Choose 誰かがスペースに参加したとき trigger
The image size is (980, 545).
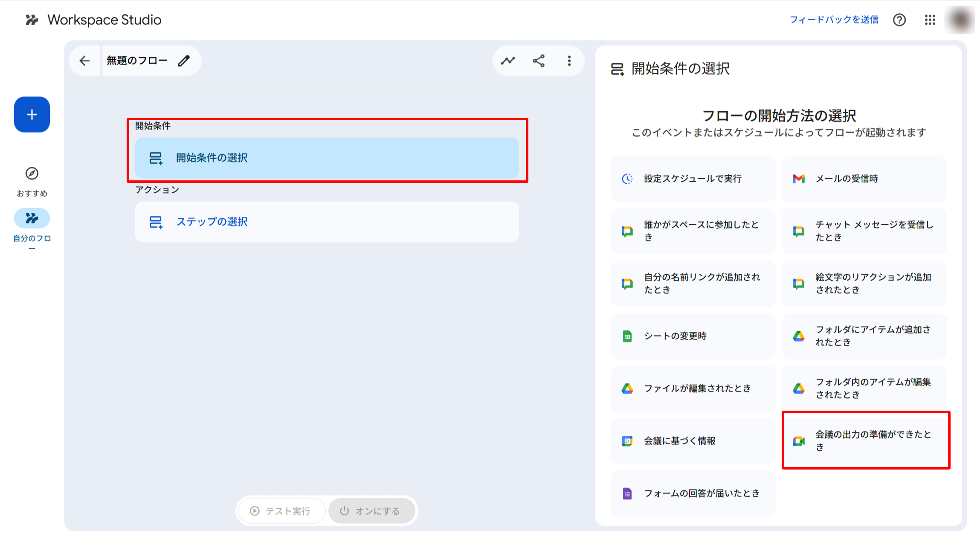tap(693, 231)
